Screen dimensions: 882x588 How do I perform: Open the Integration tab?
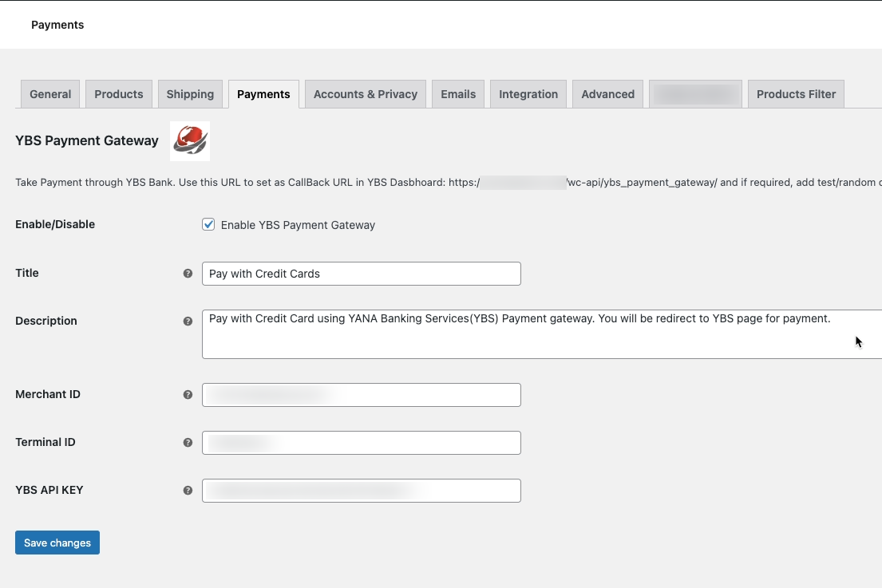528,94
